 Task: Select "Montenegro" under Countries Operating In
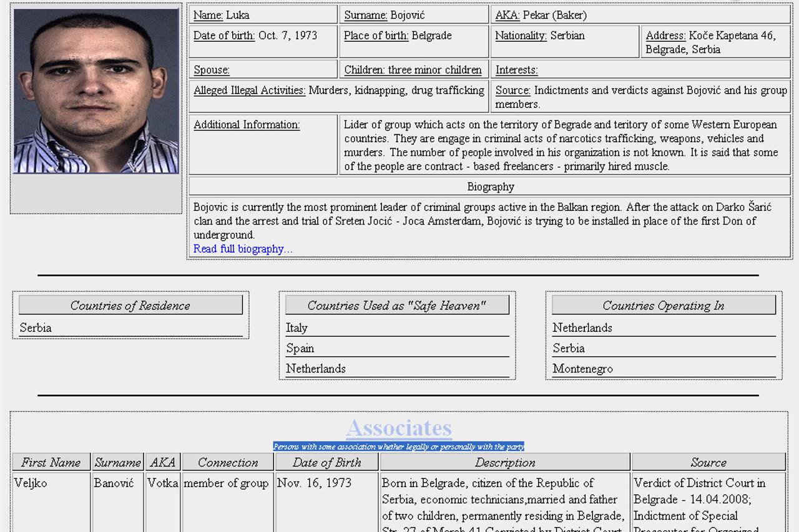(664, 369)
